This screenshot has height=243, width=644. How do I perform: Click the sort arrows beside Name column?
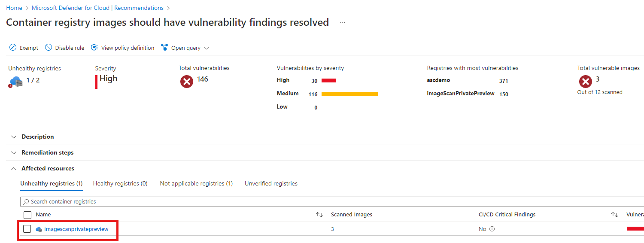coord(319,215)
